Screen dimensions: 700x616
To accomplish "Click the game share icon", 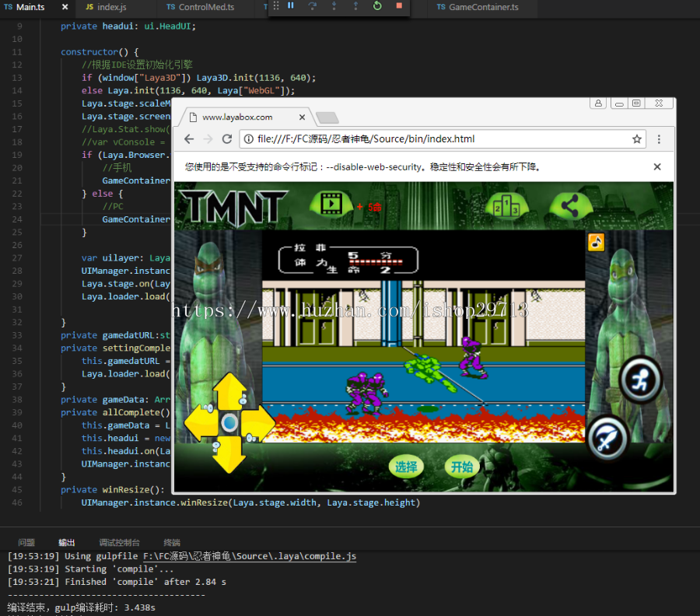I will [x=570, y=206].
